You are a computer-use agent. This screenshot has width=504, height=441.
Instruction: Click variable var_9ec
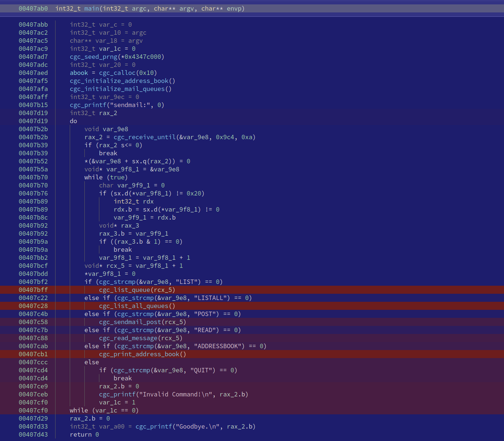click(x=112, y=97)
